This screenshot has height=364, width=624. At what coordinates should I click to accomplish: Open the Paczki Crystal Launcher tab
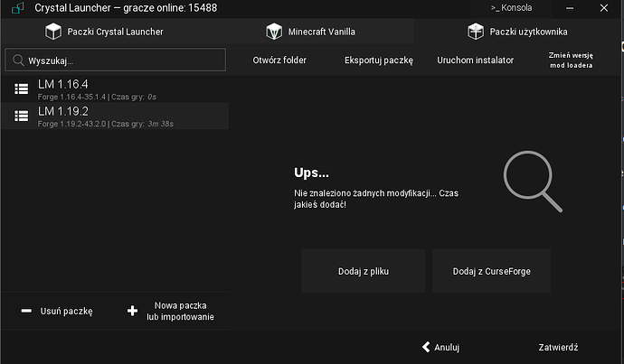113,32
